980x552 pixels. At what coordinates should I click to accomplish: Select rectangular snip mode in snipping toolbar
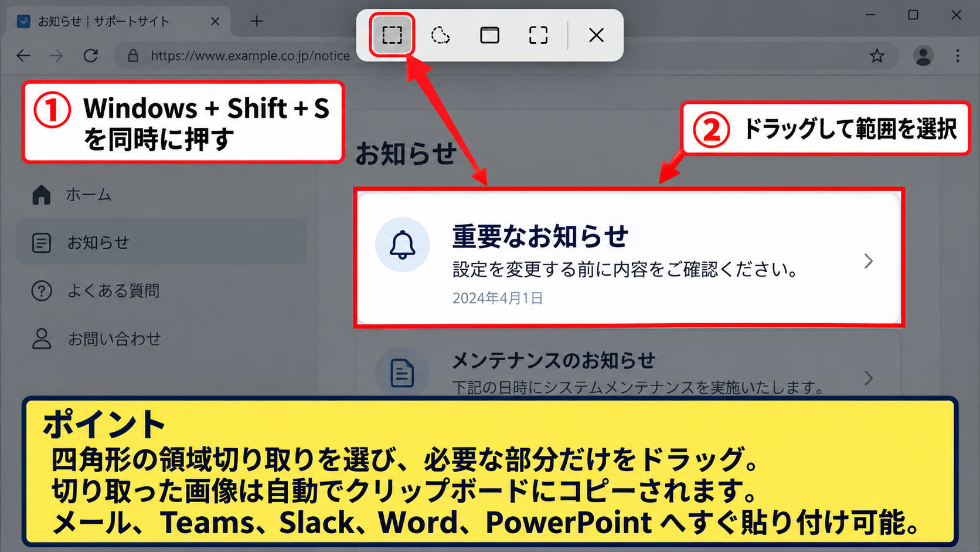(392, 35)
